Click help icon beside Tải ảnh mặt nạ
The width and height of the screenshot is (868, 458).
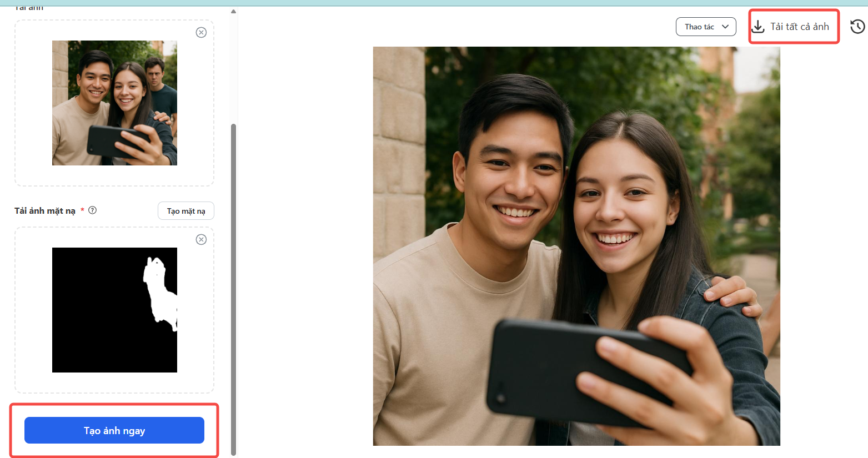pyautogui.click(x=93, y=210)
